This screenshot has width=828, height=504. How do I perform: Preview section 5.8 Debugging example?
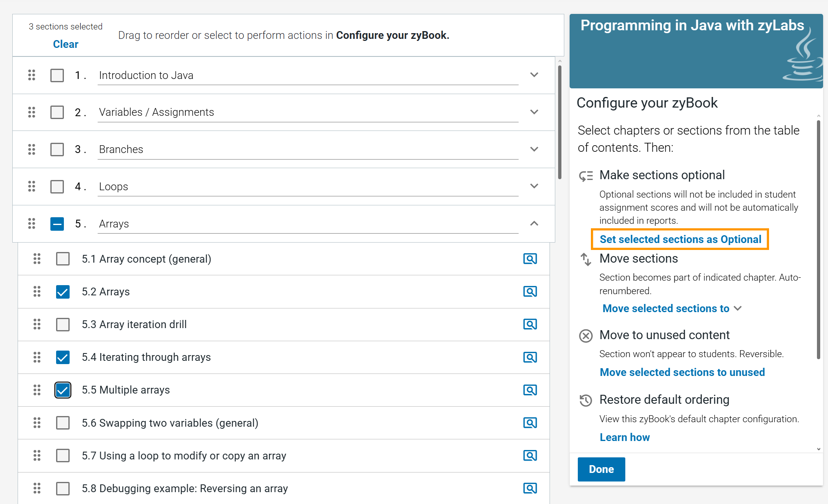[530, 488]
